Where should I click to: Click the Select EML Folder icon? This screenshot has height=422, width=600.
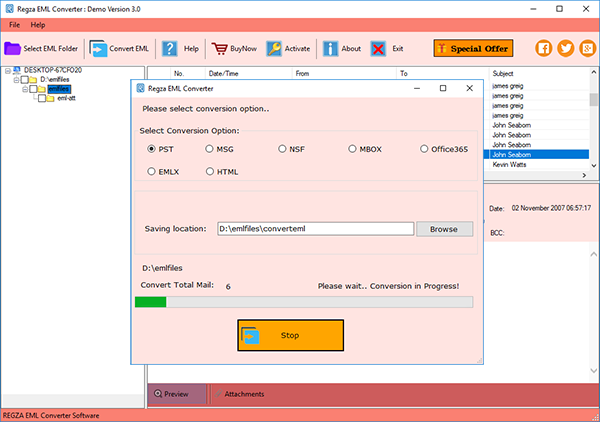click(13, 48)
